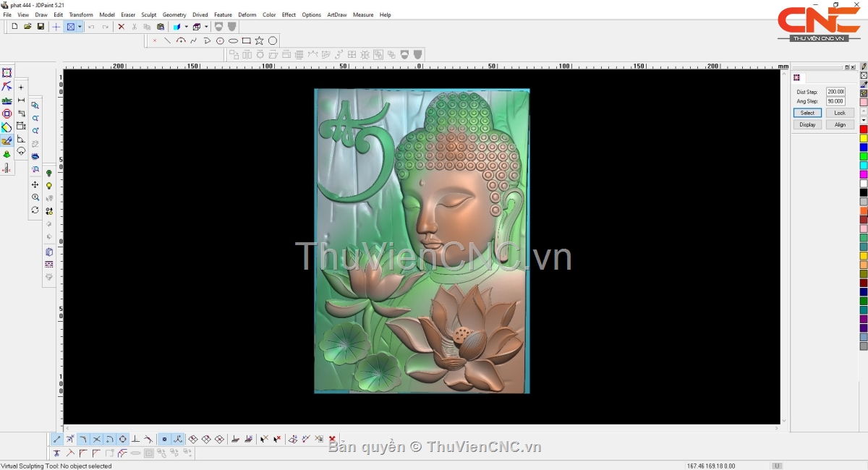
Task: Toggle circle center snap option
Action: (x=123, y=439)
